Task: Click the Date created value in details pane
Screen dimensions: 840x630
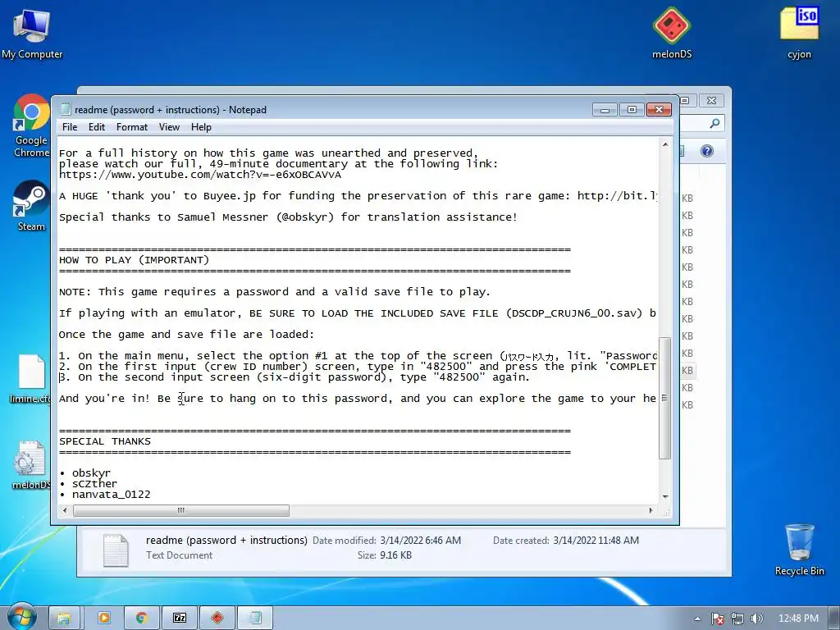Action: pyautogui.click(x=596, y=541)
